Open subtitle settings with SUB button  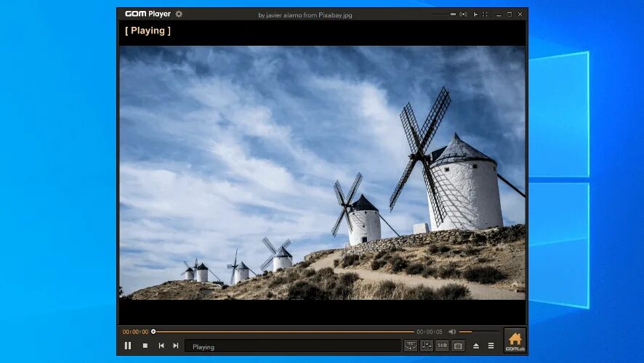443,346
